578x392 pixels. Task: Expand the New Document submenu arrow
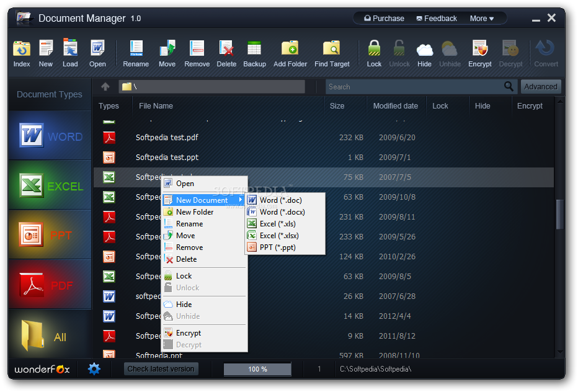(x=241, y=200)
